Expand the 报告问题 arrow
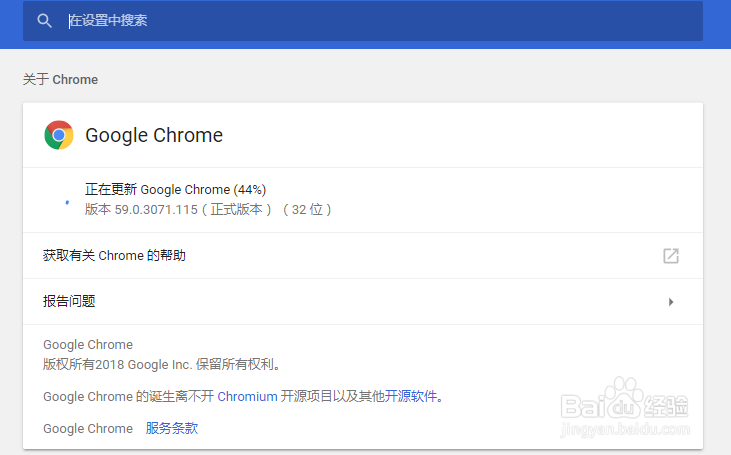Image resolution: width=731 pixels, height=455 pixels. point(671,302)
